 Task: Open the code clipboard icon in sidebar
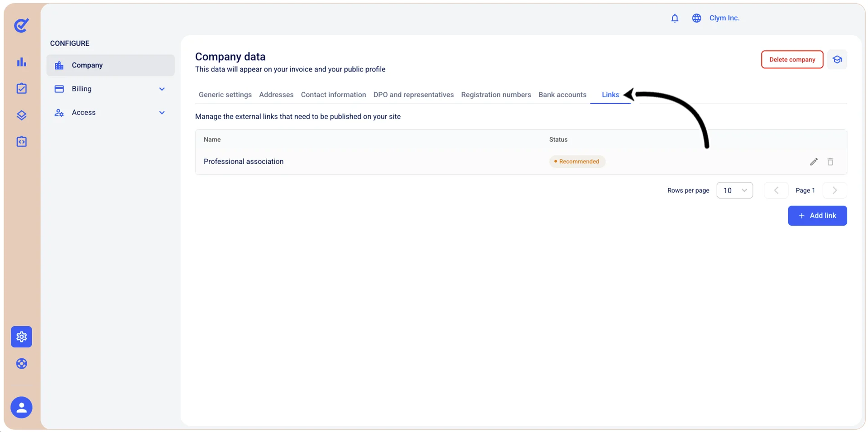click(21, 142)
